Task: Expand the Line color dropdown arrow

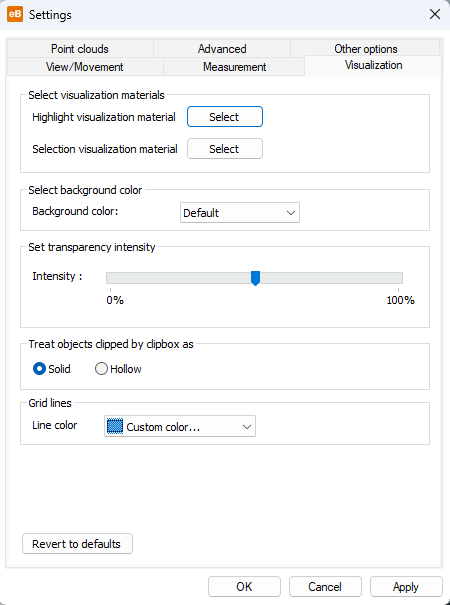Action: 247,427
